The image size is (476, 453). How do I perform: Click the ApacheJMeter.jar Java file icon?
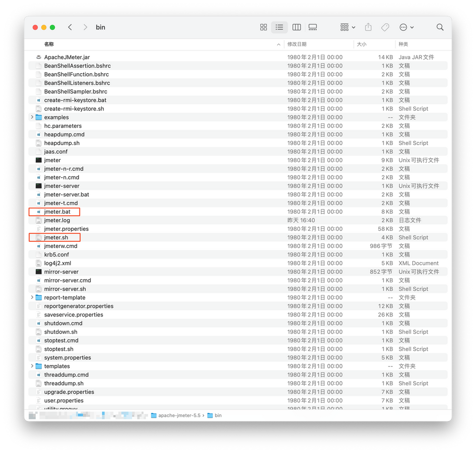click(x=38, y=57)
